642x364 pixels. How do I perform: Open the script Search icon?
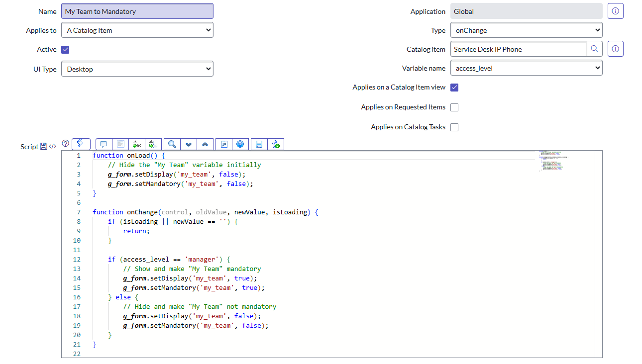coord(172,144)
